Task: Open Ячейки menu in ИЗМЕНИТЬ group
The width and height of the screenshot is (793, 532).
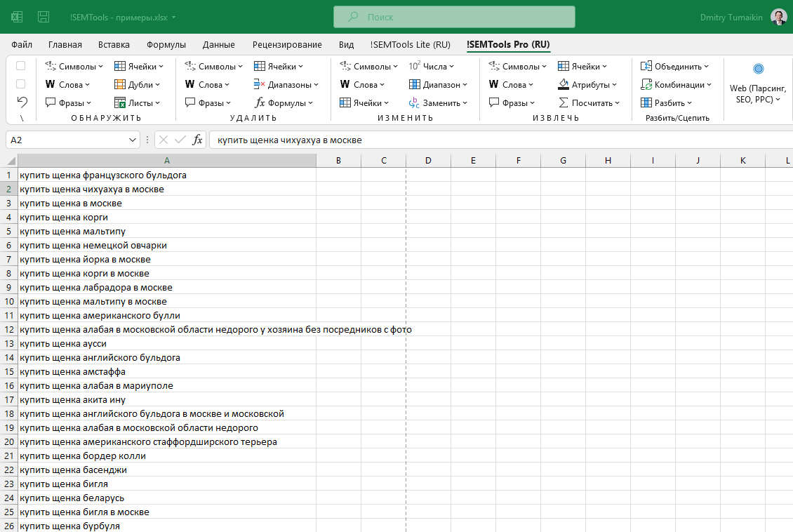Action: click(x=364, y=102)
